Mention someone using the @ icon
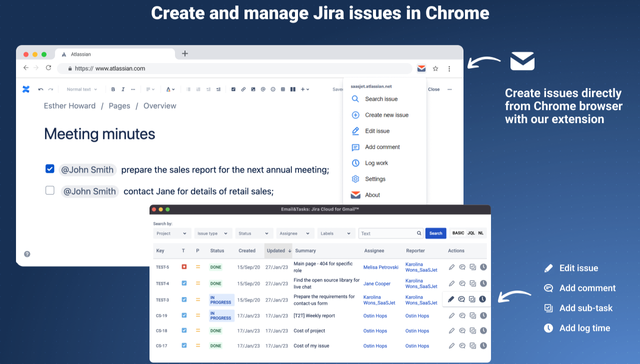This screenshot has width=640, height=364. (x=263, y=89)
